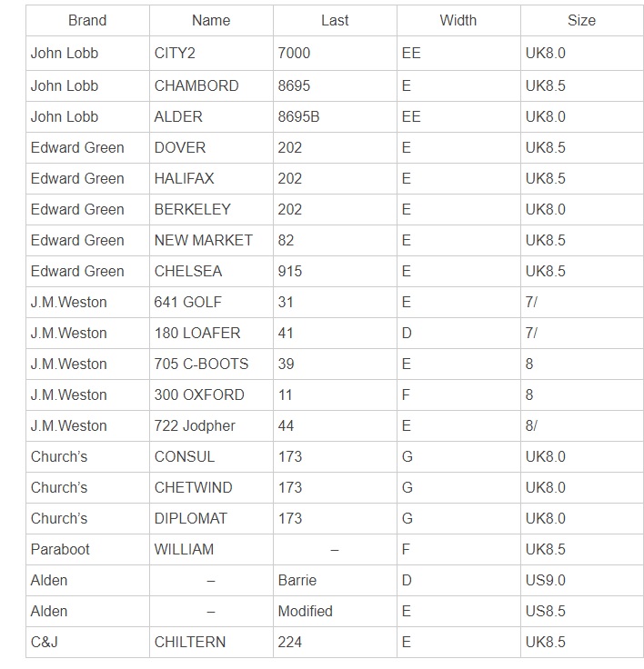Viewport: 644px width, 669px height.
Task: Select the Modified last cell
Action: (306, 611)
